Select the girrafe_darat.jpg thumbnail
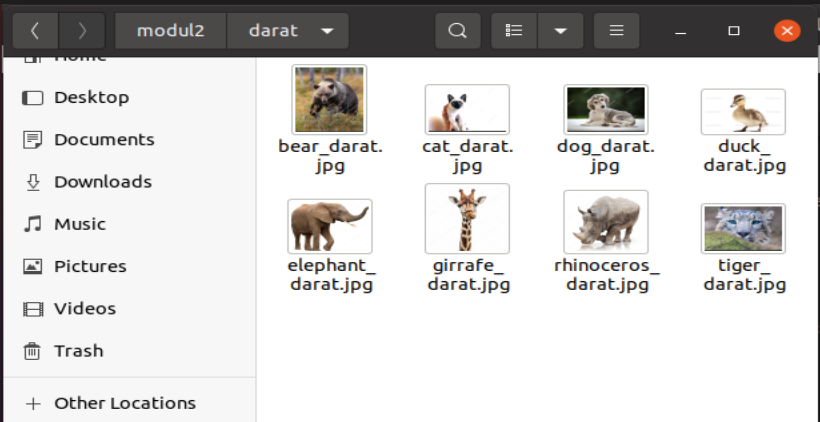The image size is (820, 422). [x=467, y=218]
